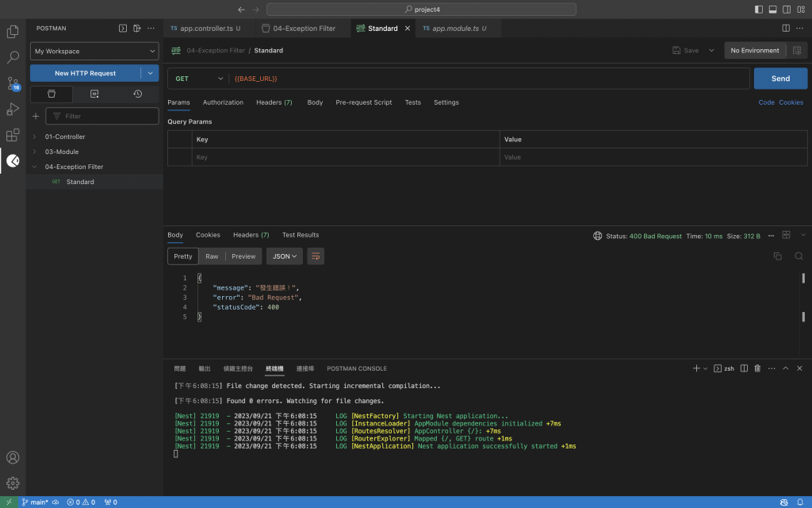Open the environment quick look icon
The width and height of the screenshot is (812, 508).
(x=797, y=50)
